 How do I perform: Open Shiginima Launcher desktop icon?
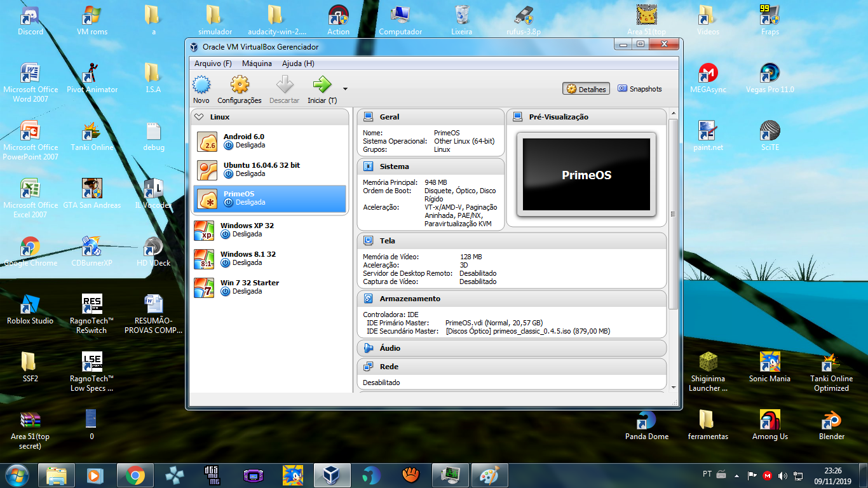click(x=708, y=372)
